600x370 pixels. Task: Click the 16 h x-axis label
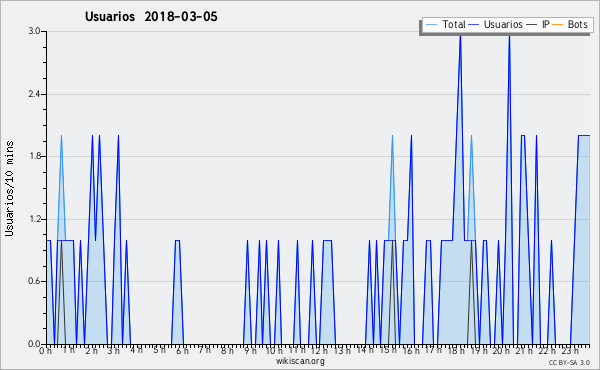click(x=411, y=350)
